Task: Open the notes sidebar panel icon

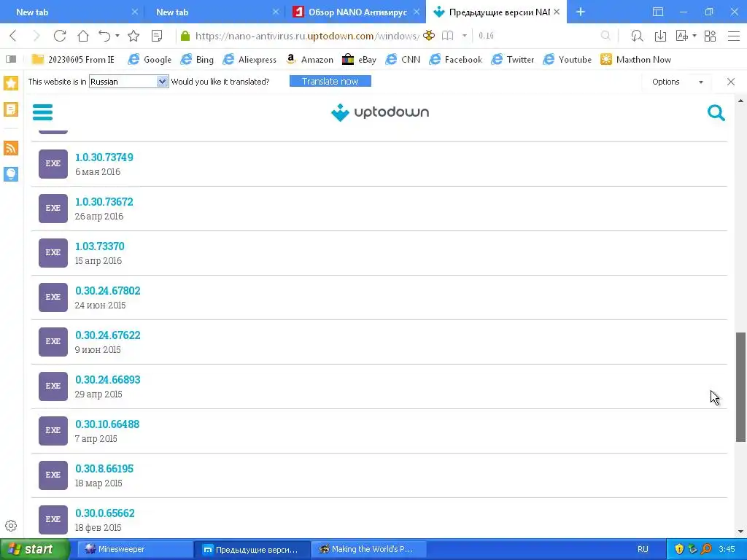Action: (11, 109)
